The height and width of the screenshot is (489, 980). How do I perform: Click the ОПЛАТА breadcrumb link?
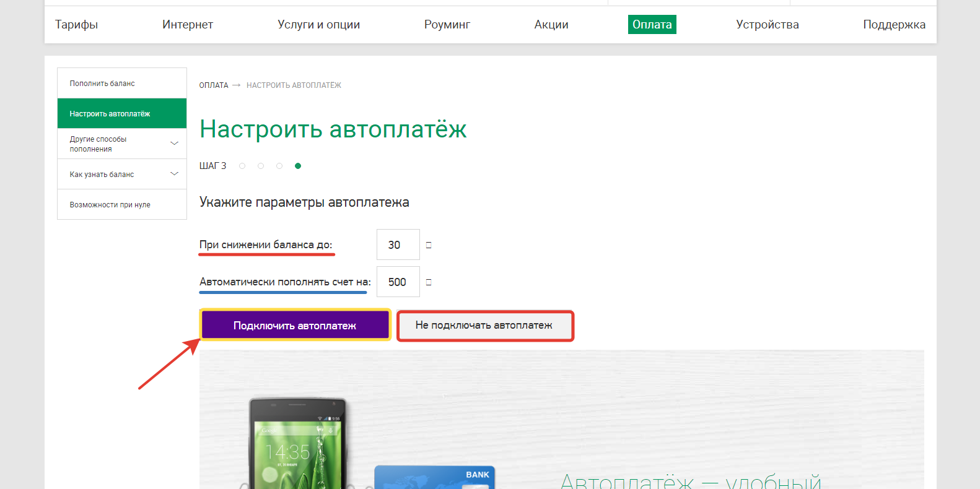(x=214, y=85)
